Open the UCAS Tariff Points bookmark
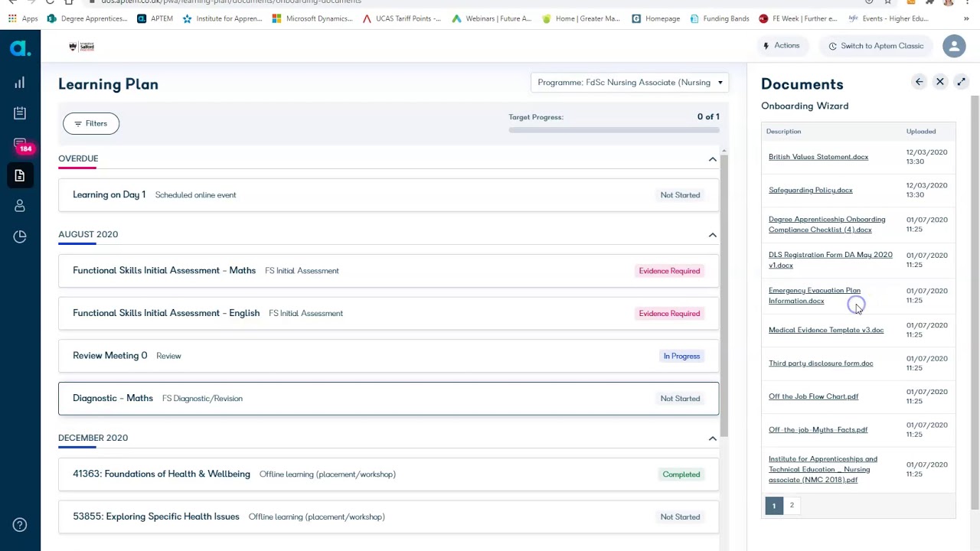This screenshot has width=980, height=551. [402, 18]
